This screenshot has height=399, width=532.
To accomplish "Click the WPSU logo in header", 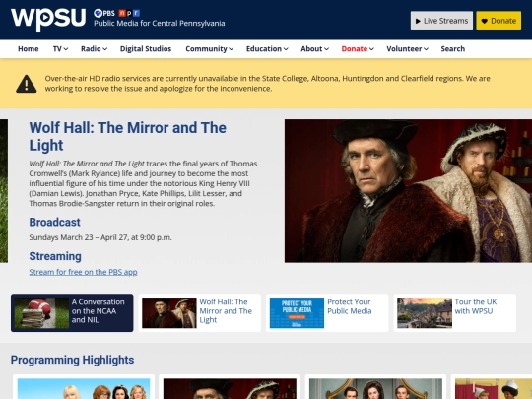I will (48, 19).
